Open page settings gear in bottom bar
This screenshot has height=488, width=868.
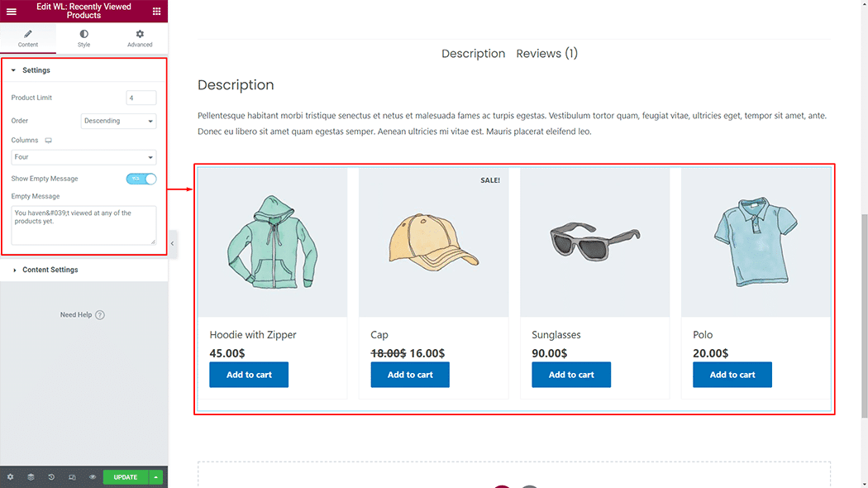tap(10, 477)
